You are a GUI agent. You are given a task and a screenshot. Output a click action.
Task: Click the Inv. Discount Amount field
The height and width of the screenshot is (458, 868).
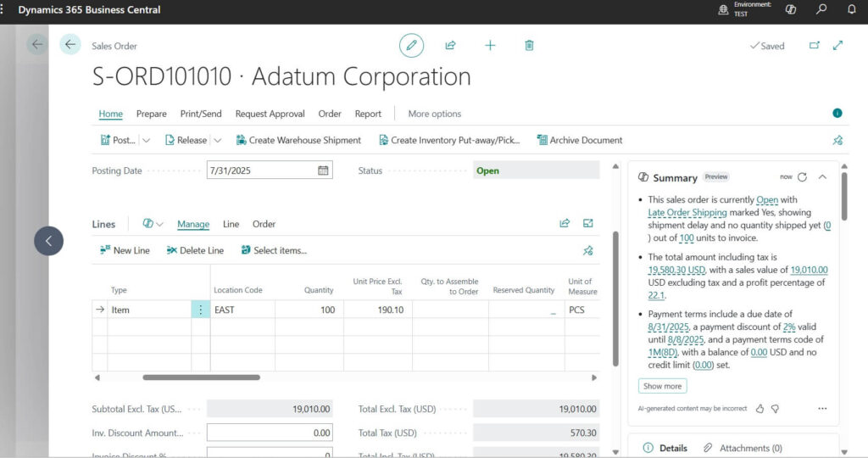pos(270,433)
